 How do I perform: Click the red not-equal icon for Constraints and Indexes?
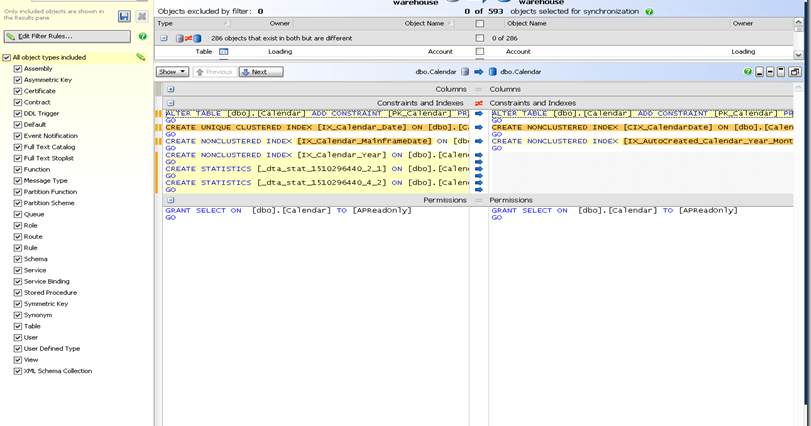pos(479,103)
